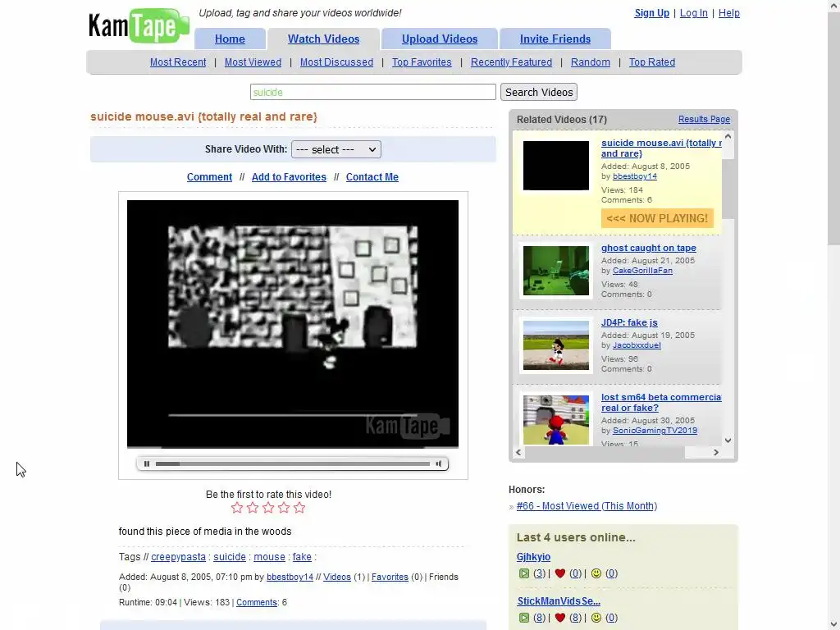The height and width of the screenshot is (630, 840).
Task: Open Top Favorites videos
Action: (x=422, y=62)
